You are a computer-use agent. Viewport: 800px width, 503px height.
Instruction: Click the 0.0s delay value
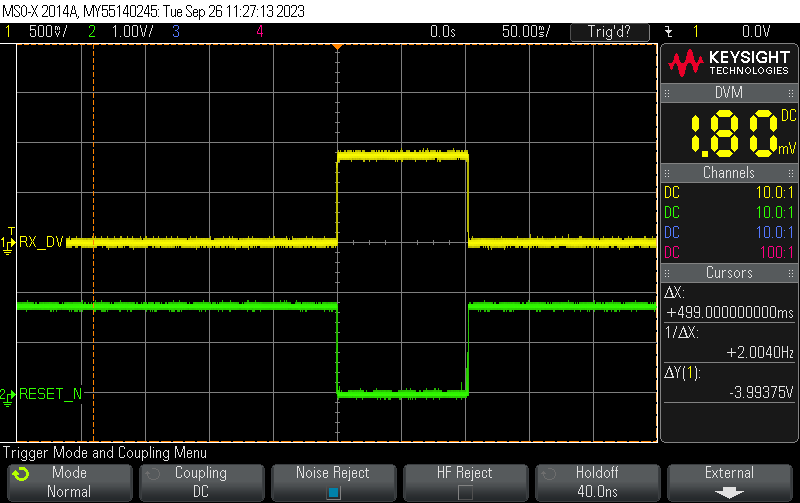point(443,32)
